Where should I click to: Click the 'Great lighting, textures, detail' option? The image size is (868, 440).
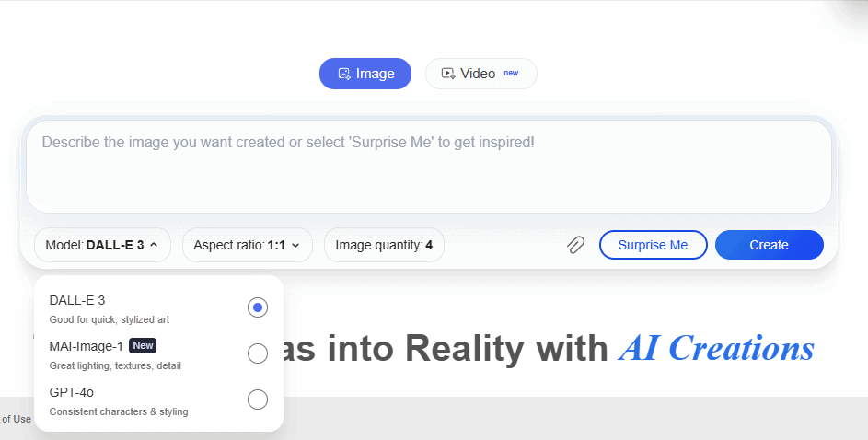coord(115,365)
